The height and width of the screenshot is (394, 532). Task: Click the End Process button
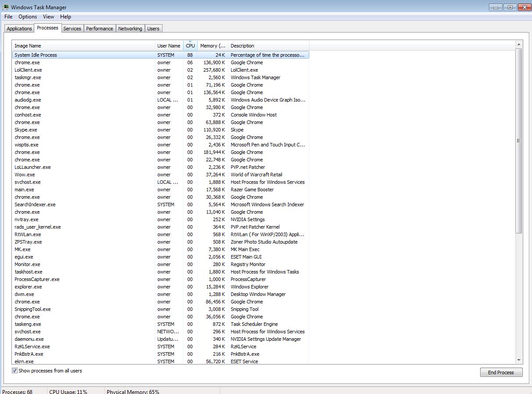[501, 372]
